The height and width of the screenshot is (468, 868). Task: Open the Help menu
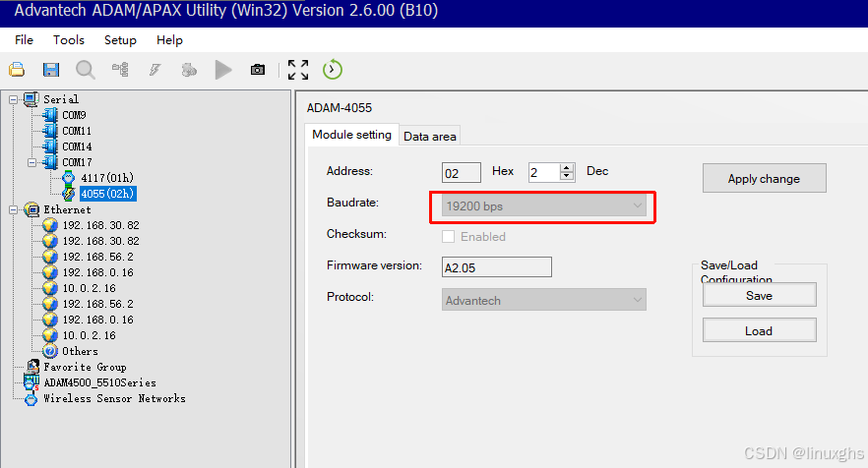[x=169, y=40]
